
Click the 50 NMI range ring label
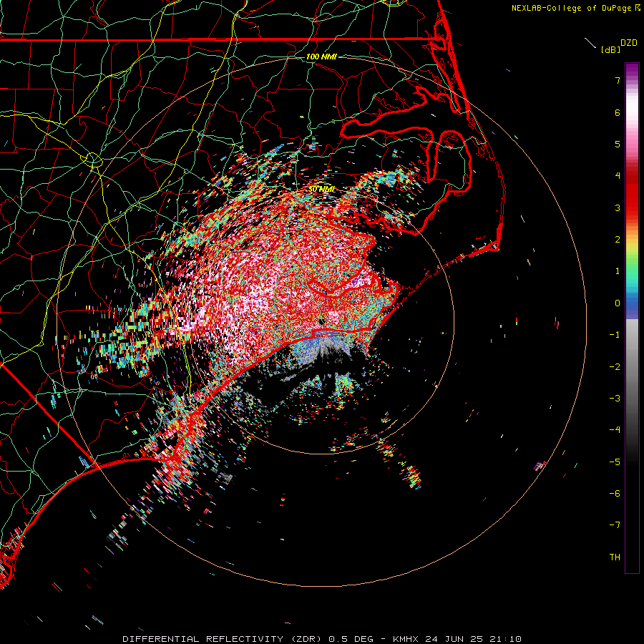coord(321,189)
